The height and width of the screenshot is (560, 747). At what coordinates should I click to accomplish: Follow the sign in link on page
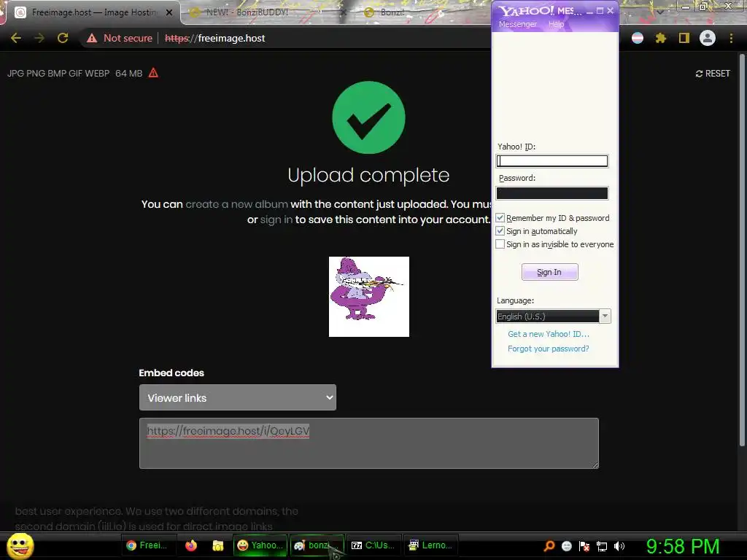pos(276,219)
